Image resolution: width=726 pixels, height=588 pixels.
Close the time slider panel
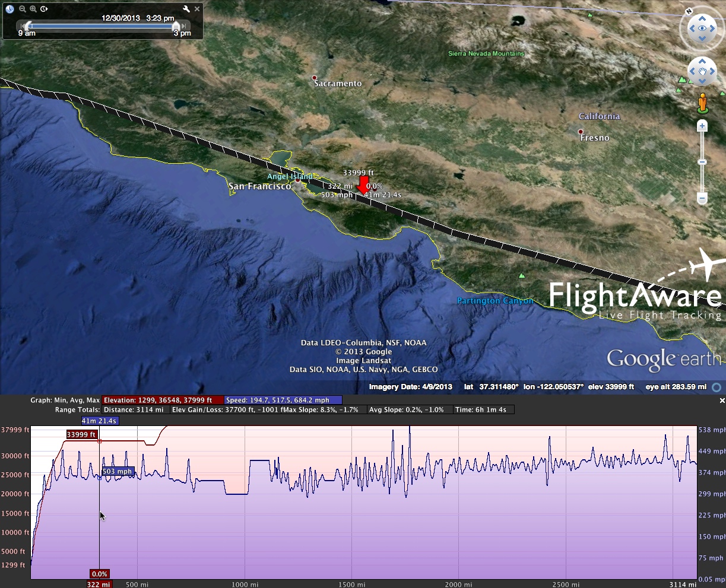(x=198, y=9)
